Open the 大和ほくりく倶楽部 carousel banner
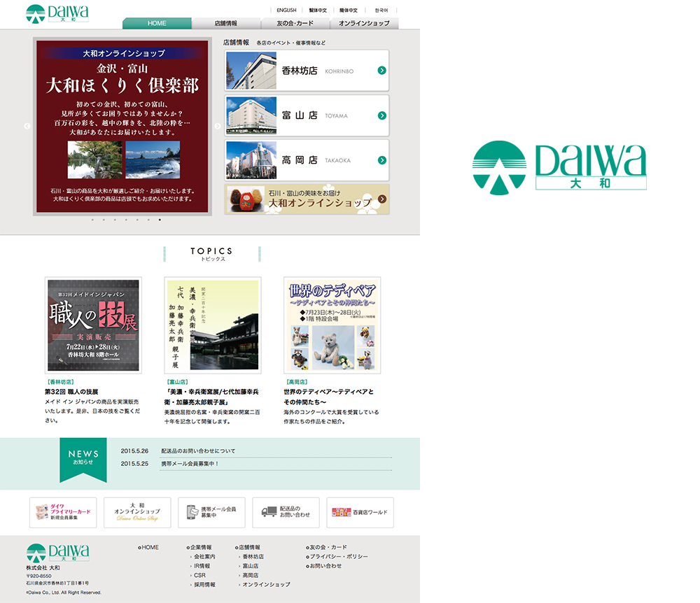Screen dimensions: 700x603 point(122,127)
